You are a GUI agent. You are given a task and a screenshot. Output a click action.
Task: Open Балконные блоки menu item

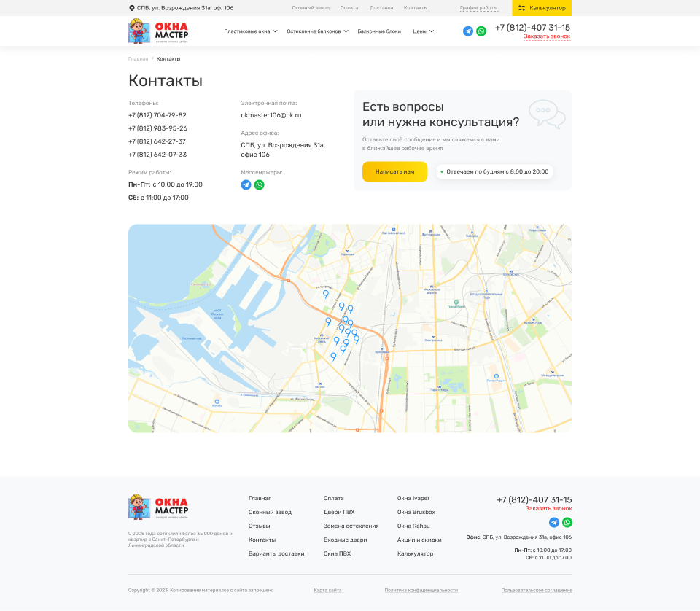coord(379,31)
